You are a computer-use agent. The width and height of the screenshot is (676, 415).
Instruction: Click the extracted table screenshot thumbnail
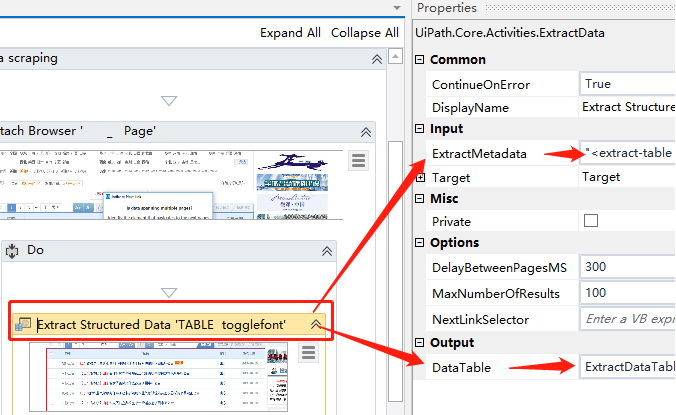(158, 377)
